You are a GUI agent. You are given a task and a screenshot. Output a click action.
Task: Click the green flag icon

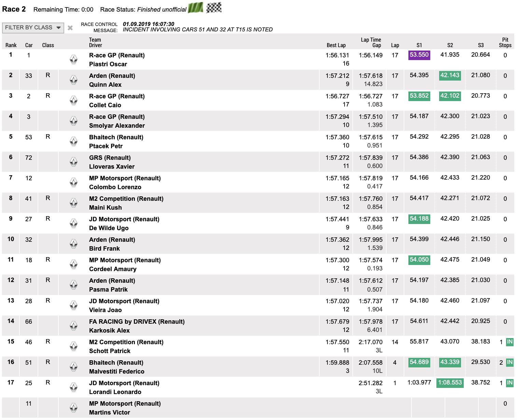[x=196, y=8]
